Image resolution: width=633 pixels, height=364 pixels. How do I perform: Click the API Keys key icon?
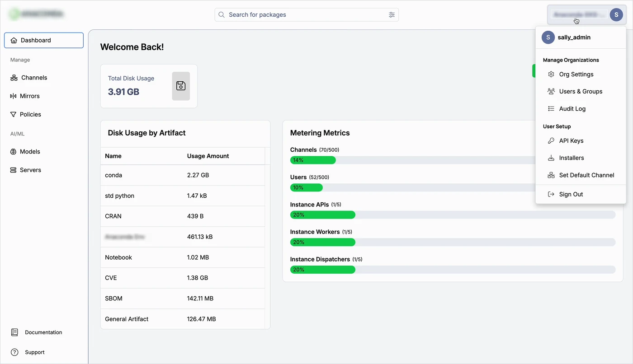pos(551,140)
